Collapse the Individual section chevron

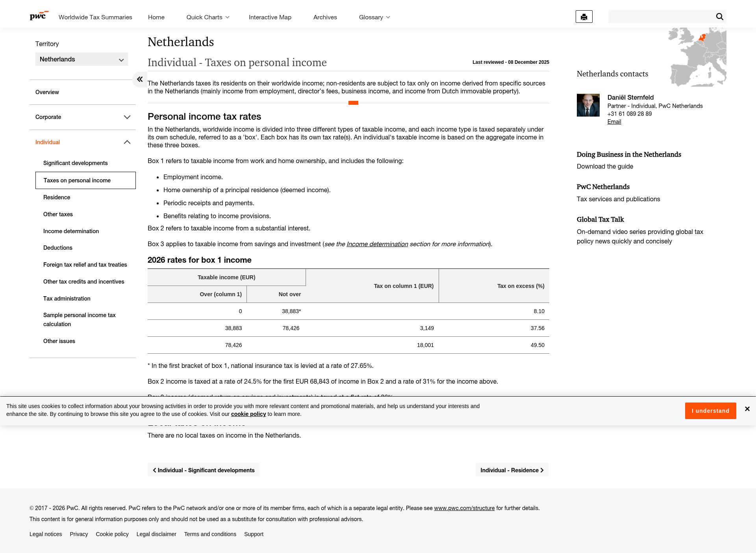127,142
